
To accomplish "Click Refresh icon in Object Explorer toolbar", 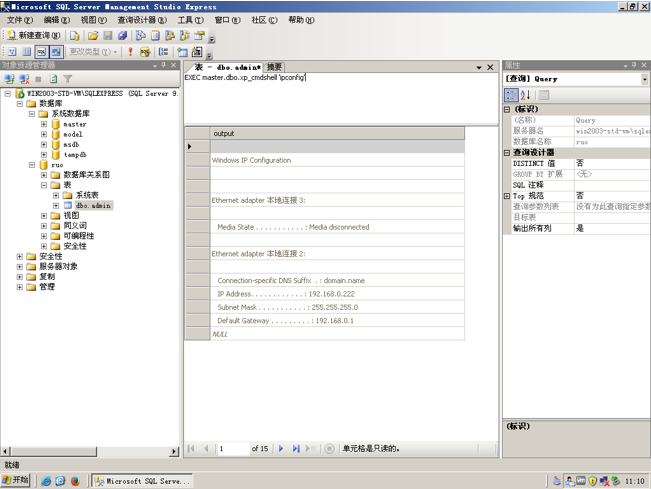I will 54,79.
